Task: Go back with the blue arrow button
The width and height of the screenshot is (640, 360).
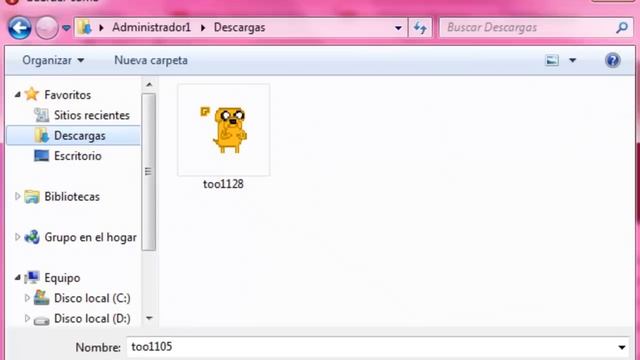Action: [19, 28]
